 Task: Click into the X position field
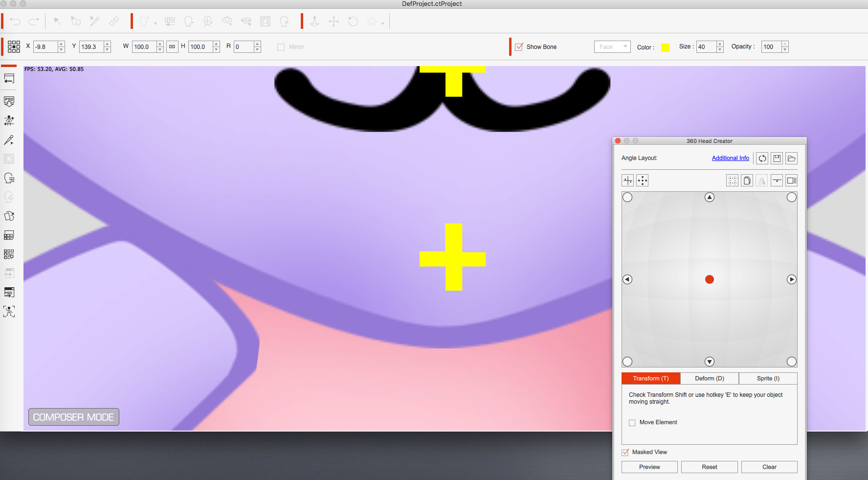[45, 47]
